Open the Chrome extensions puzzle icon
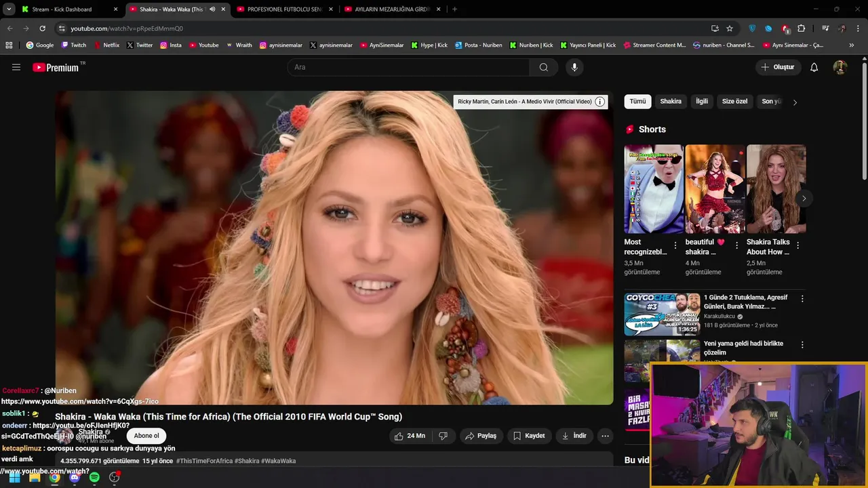868x488 pixels. click(x=802, y=28)
